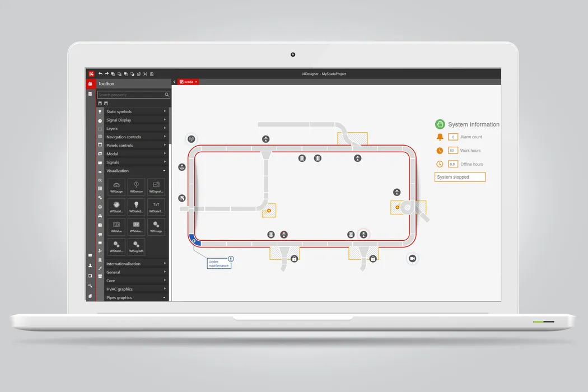Image resolution: width=588 pixels, height=392 pixels.
Task: Click the key icon in left sidebar
Action: pyautogui.click(x=90, y=286)
